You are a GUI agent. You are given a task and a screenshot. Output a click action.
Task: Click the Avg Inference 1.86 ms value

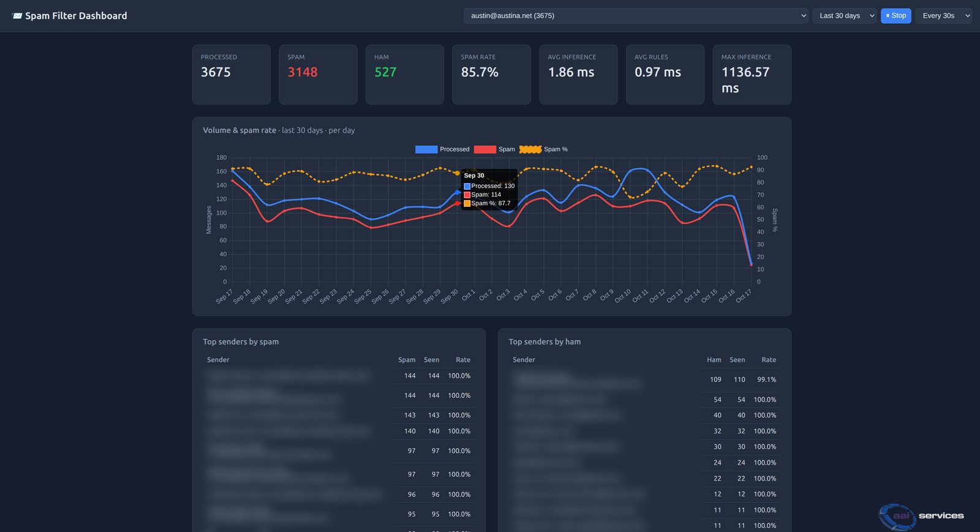point(571,72)
